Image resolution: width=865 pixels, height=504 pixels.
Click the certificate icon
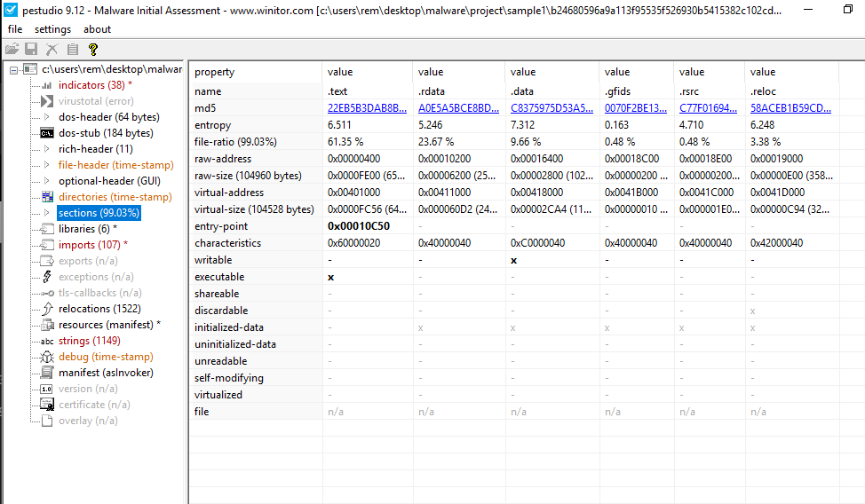[x=47, y=405]
